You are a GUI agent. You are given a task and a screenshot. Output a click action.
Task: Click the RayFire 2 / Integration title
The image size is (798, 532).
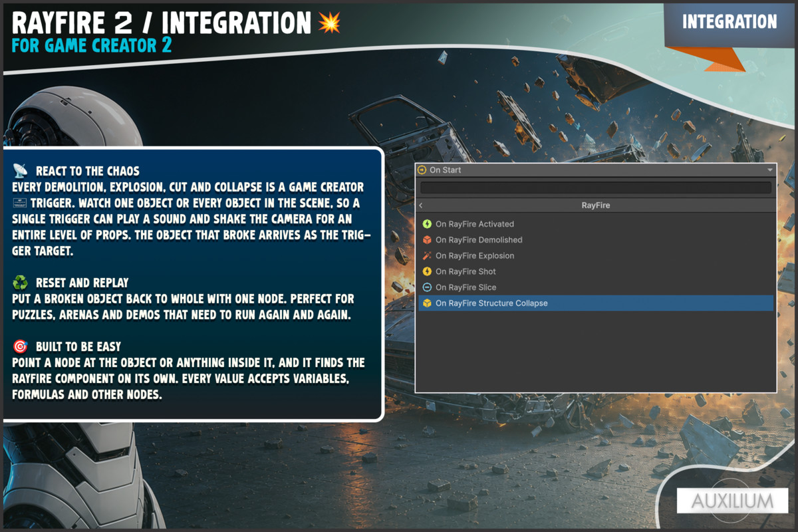(162, 23)
